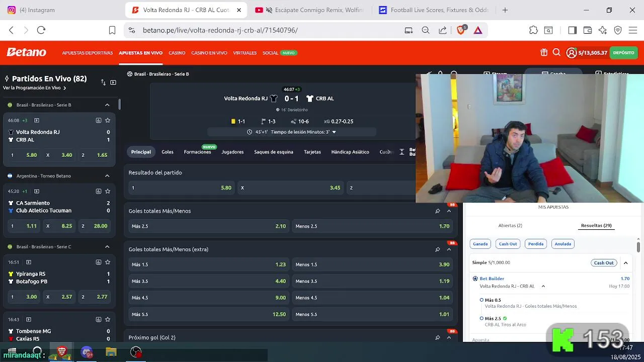Click the zoom out magnifier icon
The width and height of the screenshot is (644, 362).
click(426, 30)
